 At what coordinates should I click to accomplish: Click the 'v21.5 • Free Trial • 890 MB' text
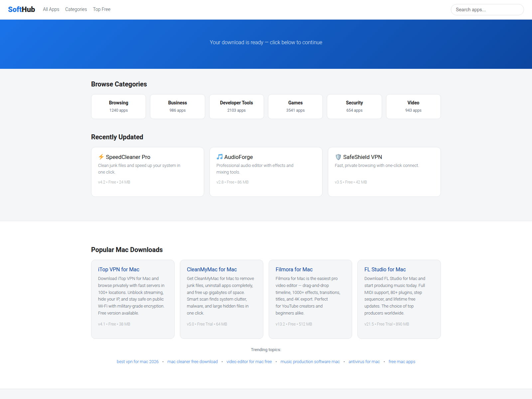coord(387,324)
